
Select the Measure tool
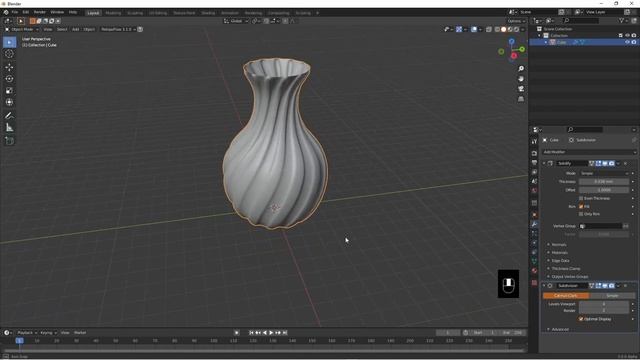[9, 128]
